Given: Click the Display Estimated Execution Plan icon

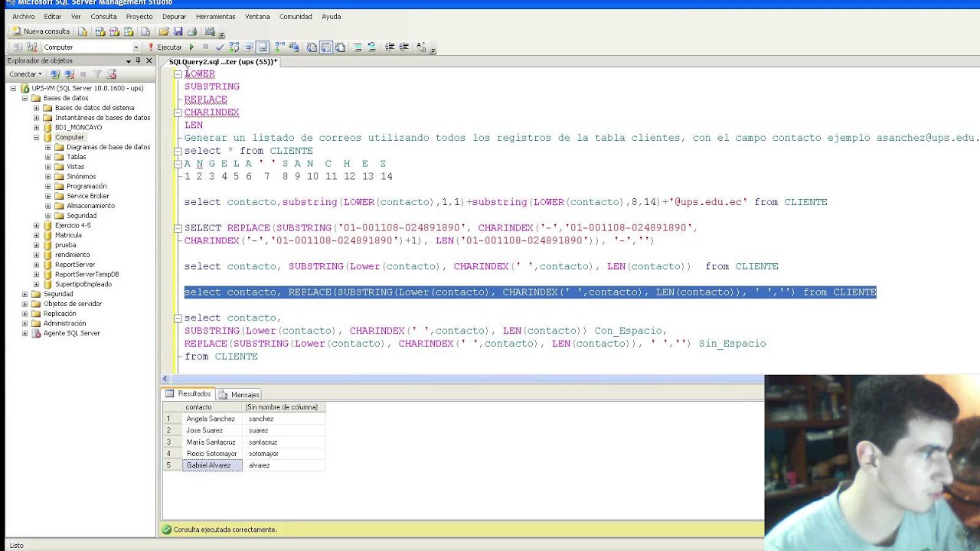Looking at the screenshot, I should (234, 47).
